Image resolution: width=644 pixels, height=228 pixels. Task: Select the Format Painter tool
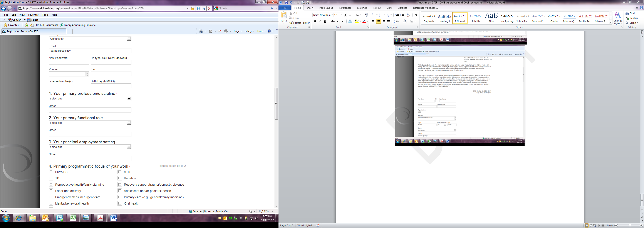pyautogui.click(x=299, y=23)
